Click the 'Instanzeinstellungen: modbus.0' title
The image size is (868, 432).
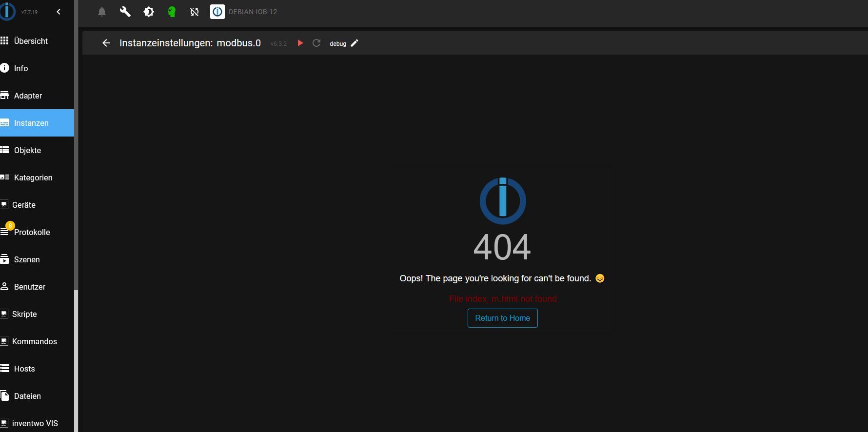pos(190,43)
